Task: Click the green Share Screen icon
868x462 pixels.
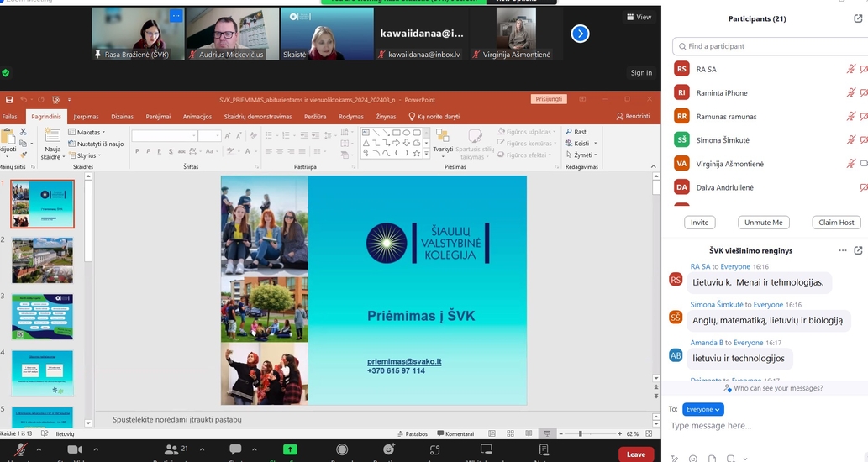Action: [x=290, y=449]
